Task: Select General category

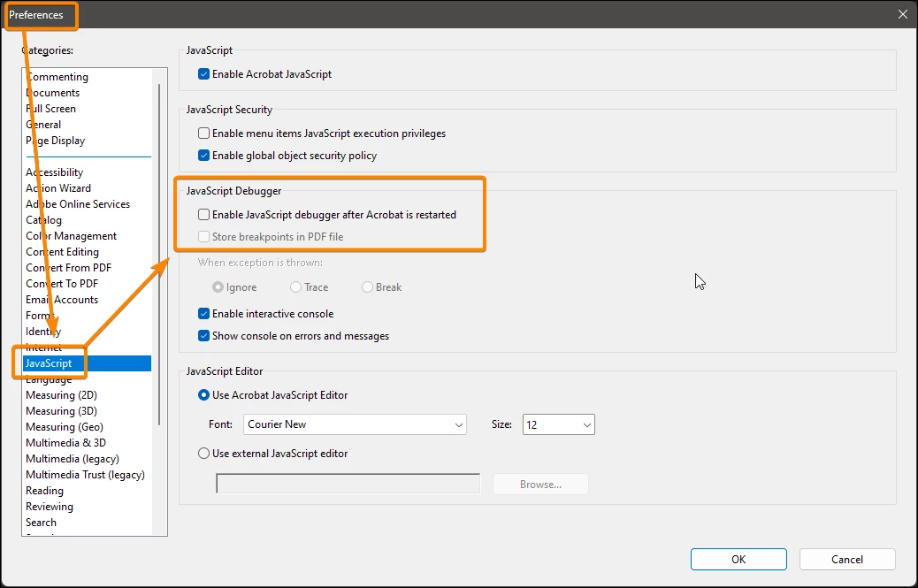Action: (x=43, y=124)
